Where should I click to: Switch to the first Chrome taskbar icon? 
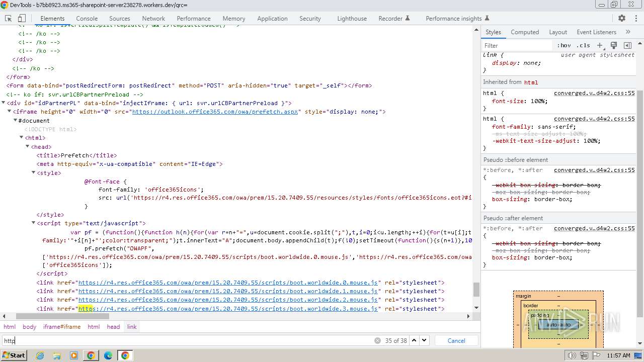(x=91, y=355)
